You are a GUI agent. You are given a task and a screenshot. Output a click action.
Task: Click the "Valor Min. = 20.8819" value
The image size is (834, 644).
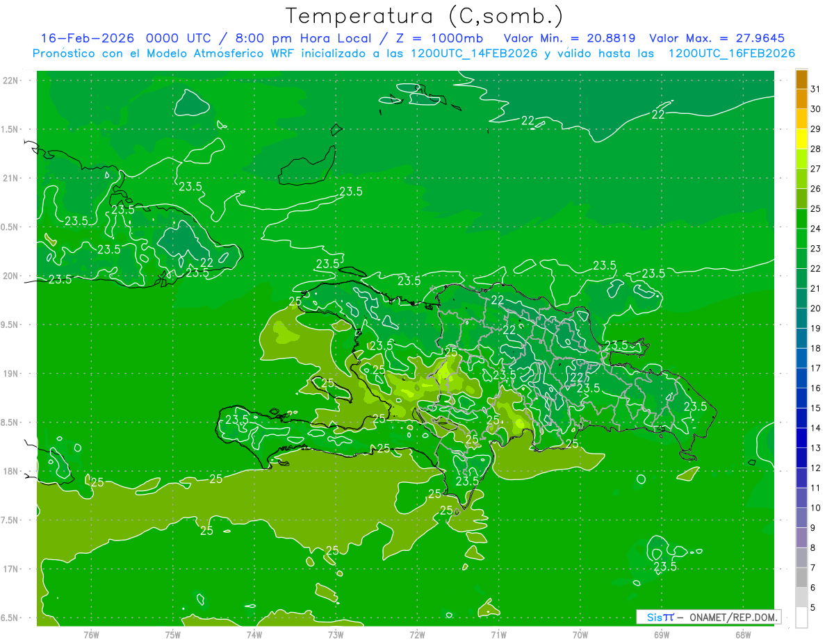(x=570, y=38)
